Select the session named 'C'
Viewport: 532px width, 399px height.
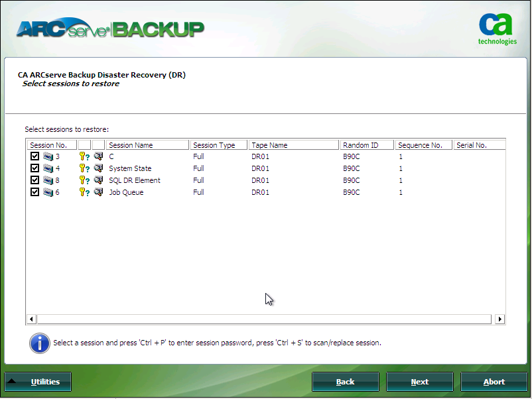coord(111,156)
